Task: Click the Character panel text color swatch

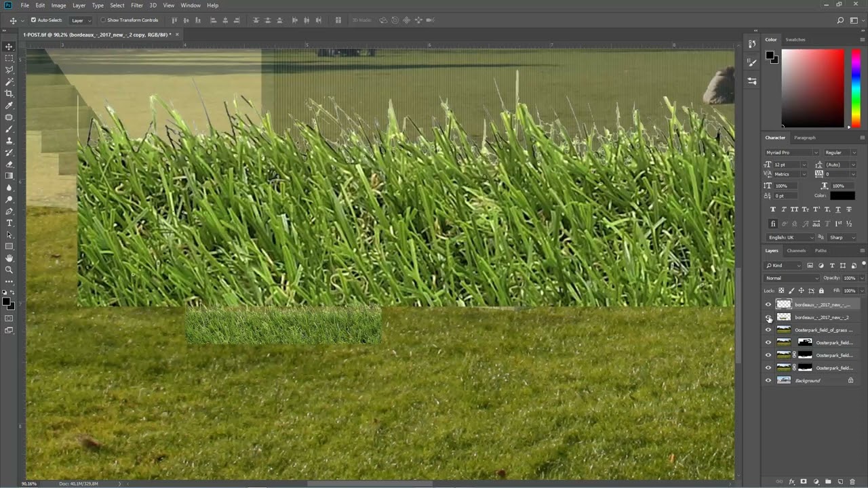Action: (842, 195)
